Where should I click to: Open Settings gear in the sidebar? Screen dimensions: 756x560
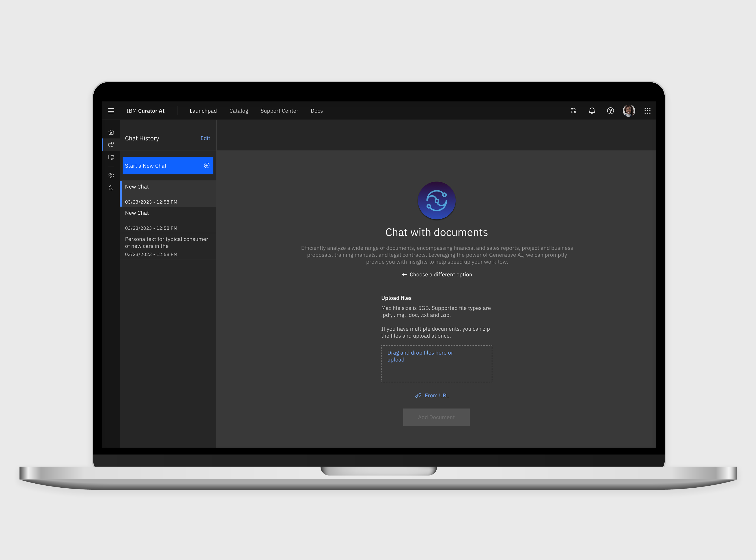click(x=111, y=176)
